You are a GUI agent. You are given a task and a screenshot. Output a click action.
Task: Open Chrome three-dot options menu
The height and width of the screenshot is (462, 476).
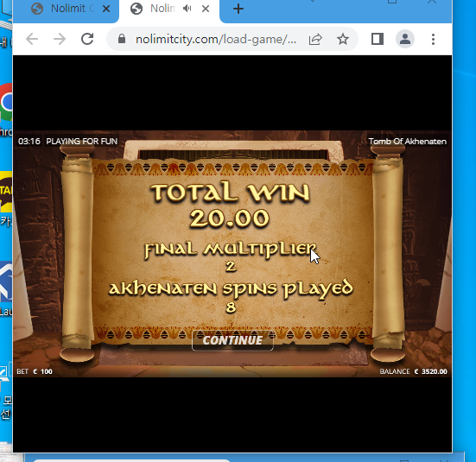point(433,39)
